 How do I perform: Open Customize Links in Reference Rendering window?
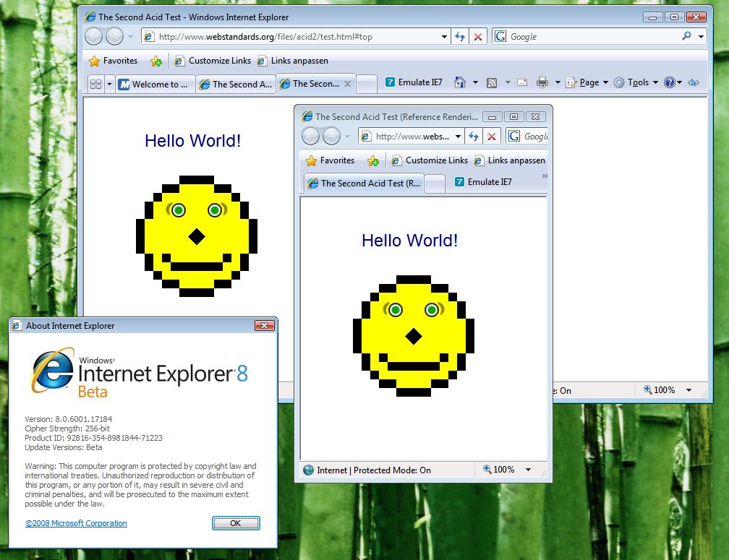click(x=430, y=160)
